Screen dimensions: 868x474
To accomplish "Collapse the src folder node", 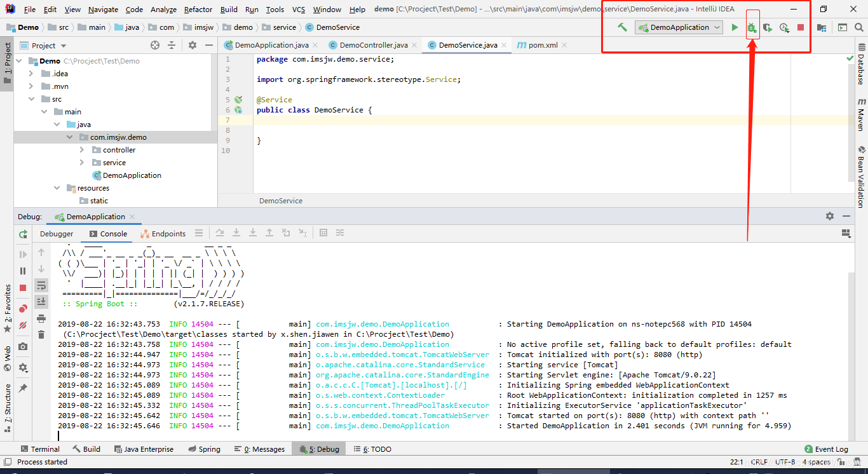I will pos(31,99).
